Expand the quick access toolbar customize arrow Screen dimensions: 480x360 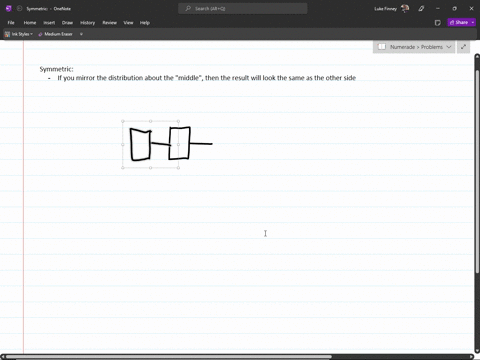pyautogui.click(x=81, y=34)
